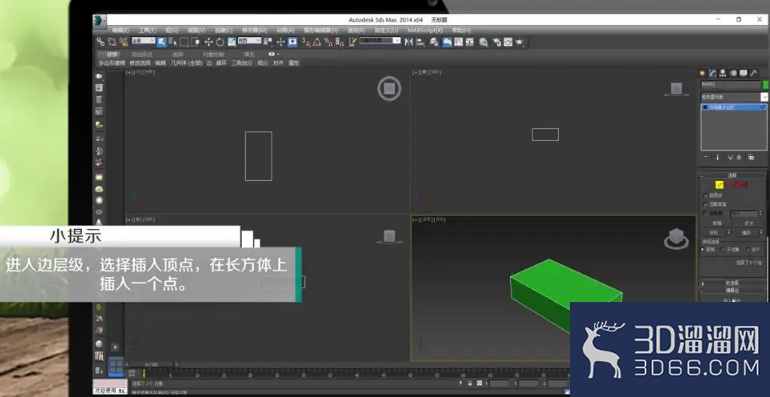The image size is (770, 397).
Task: Expand the 循环 ribbon panel
Action: pos(221,63)
